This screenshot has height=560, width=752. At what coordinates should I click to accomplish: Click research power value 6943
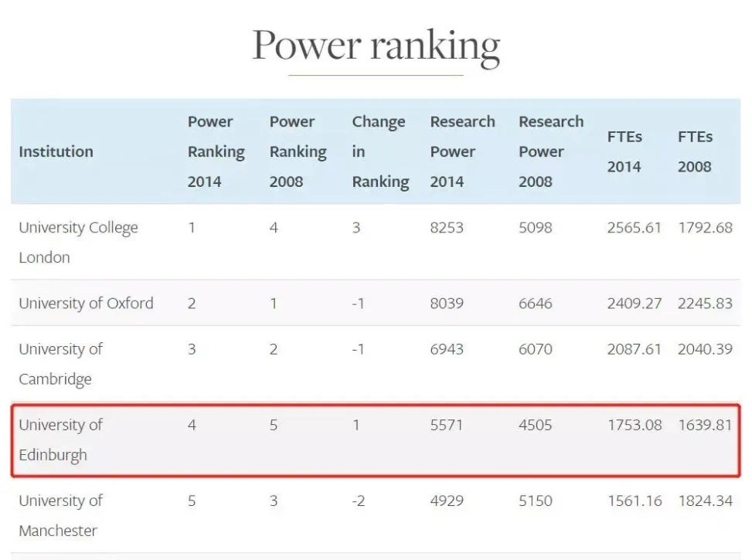447,349
